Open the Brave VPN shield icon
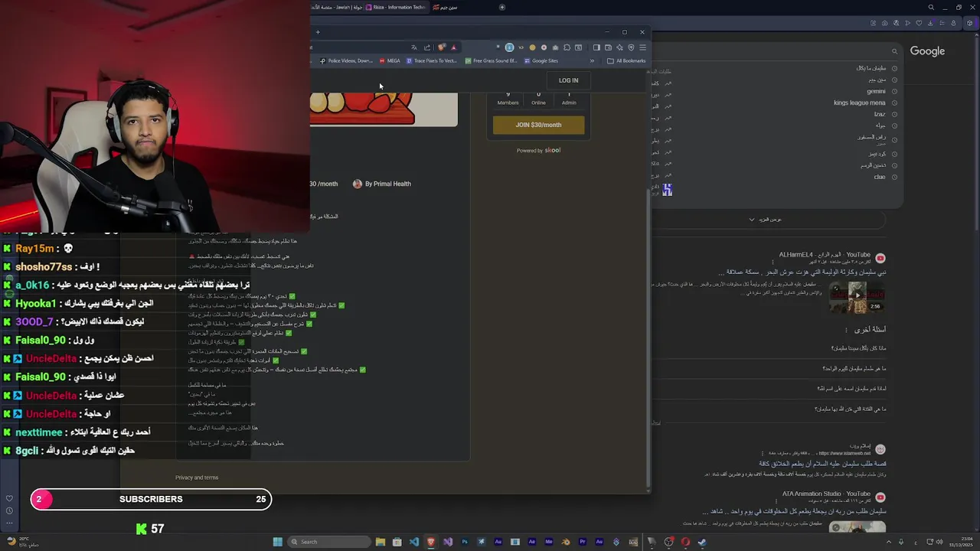 pyautogui.click(x=631, y=47)
